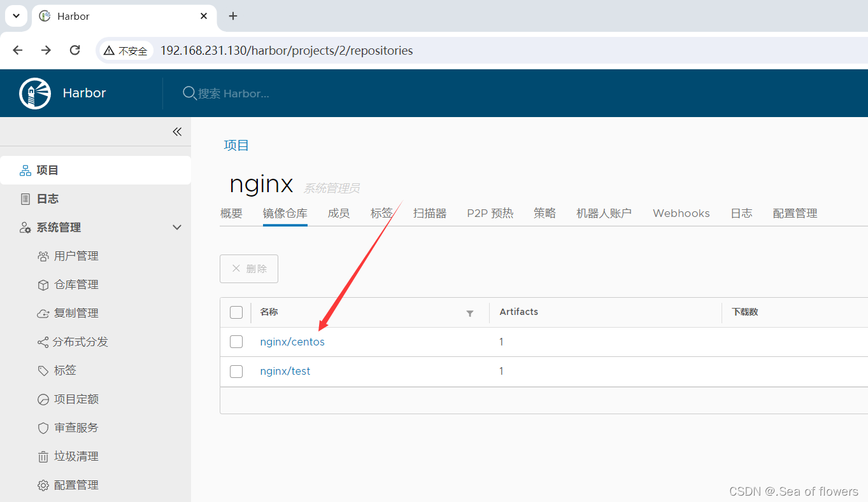Screen dimensions: 868x502
Task: Open the P2P 预热 tab
Action: [x=490, y=214]
